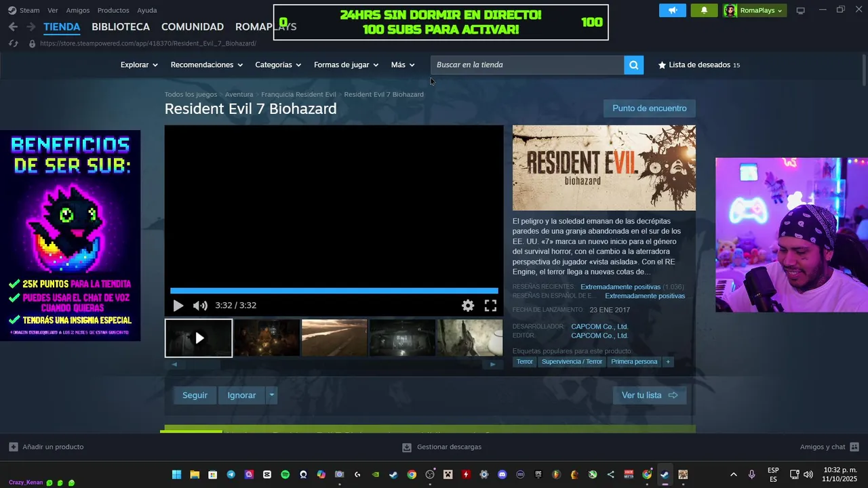Open Punto de encuentro
Image resolution: width=868 pixels, height=488 pixels.
click(x=650, y=108)
